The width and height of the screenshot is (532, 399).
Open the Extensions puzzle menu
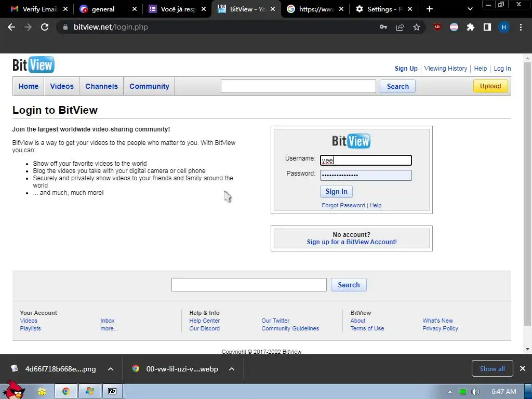(471, 27)
